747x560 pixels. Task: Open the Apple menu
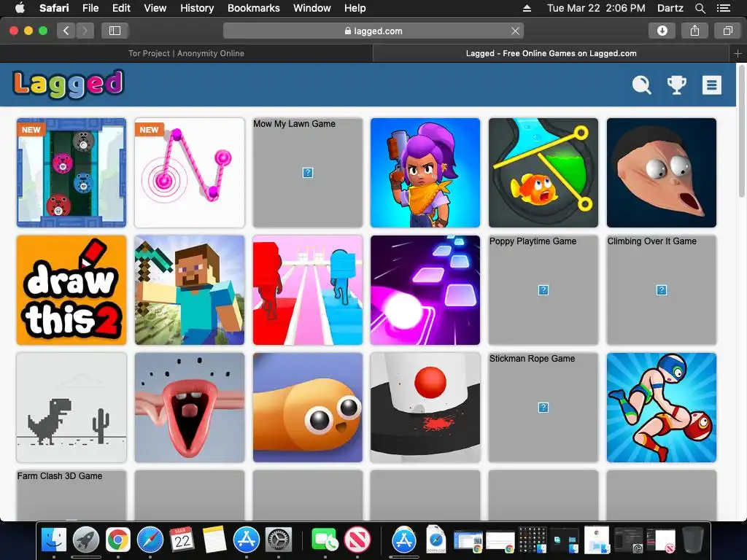point(20,8)
